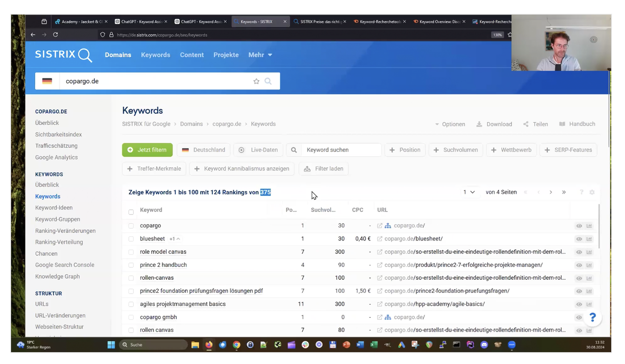Click the German flag country selector beside copargo.de
625x364 pixels.
click(47, 81)
